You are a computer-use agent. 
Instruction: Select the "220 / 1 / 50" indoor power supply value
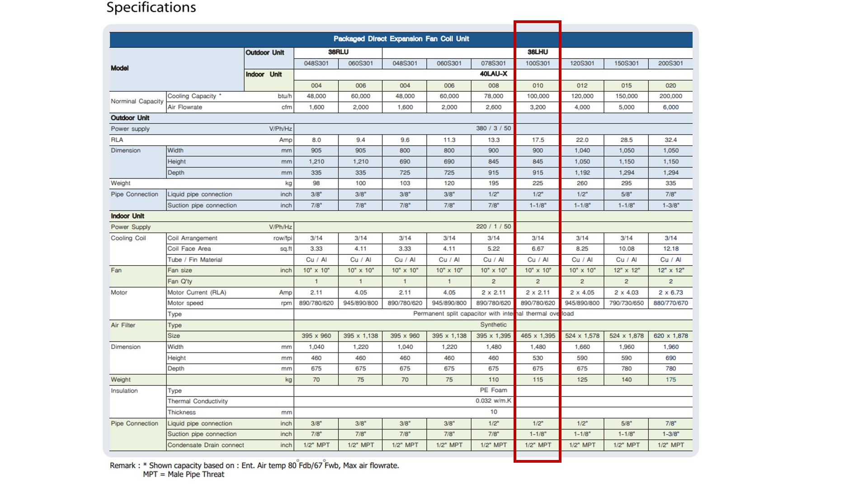pos(493,226)
